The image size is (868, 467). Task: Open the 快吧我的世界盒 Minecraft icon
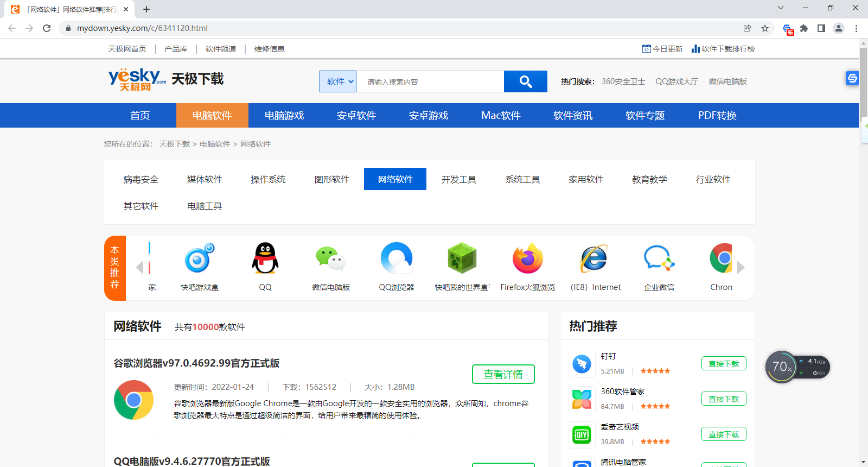462,258
